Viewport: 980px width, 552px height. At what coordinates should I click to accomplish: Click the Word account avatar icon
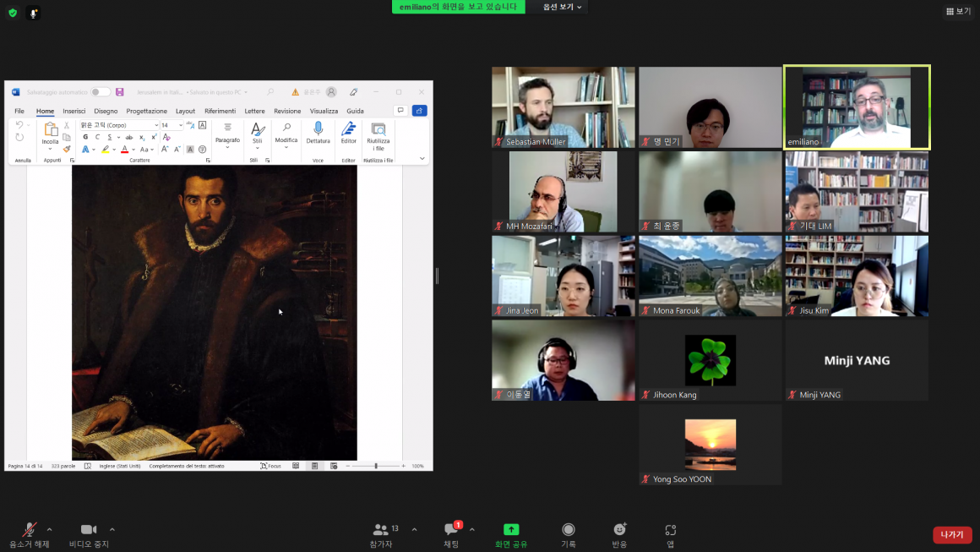tap(331, 92)
